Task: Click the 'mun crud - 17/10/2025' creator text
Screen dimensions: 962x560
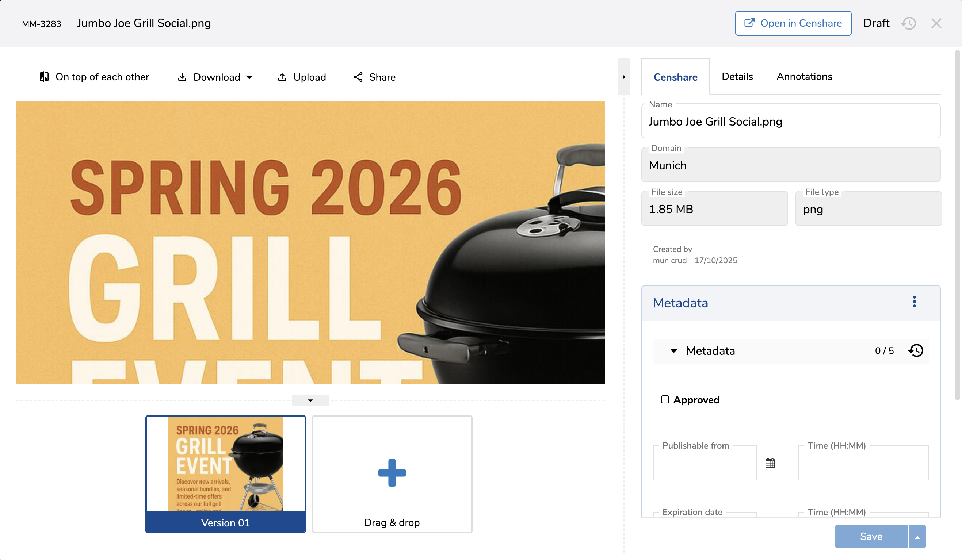Action: (x=695, y=261)
